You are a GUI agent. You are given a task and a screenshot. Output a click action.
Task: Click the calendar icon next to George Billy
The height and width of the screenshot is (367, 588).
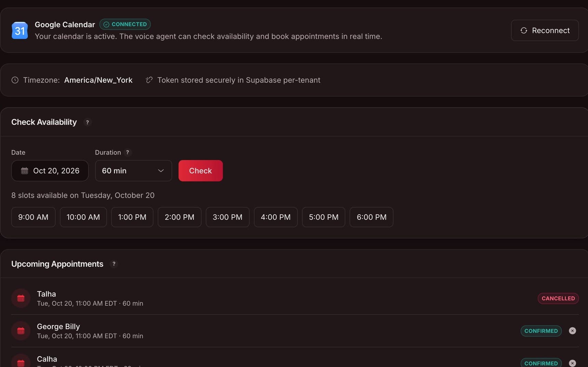pos(21,331)
